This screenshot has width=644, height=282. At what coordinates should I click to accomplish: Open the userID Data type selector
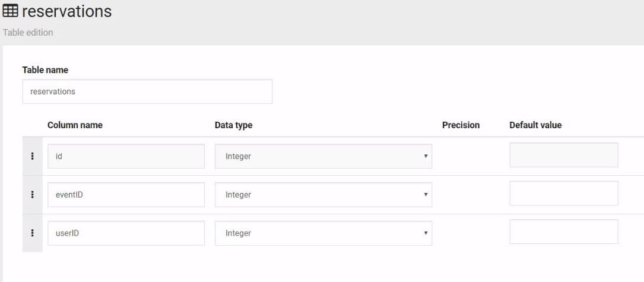(x=323, y=233)
